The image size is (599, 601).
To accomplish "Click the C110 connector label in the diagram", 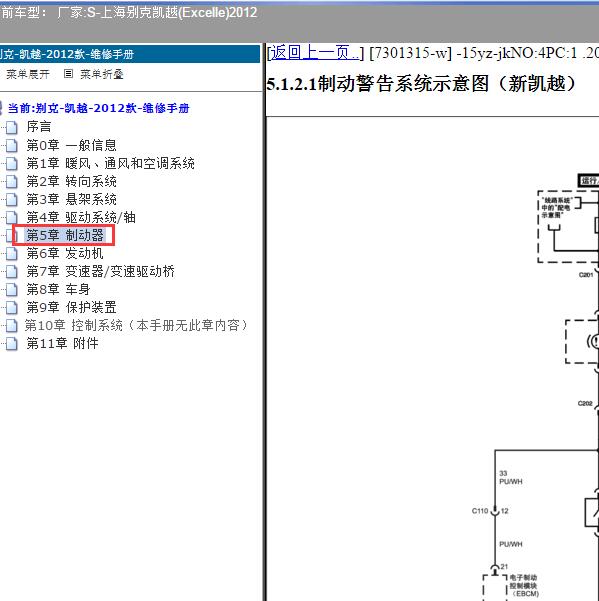I will point(479,511).
